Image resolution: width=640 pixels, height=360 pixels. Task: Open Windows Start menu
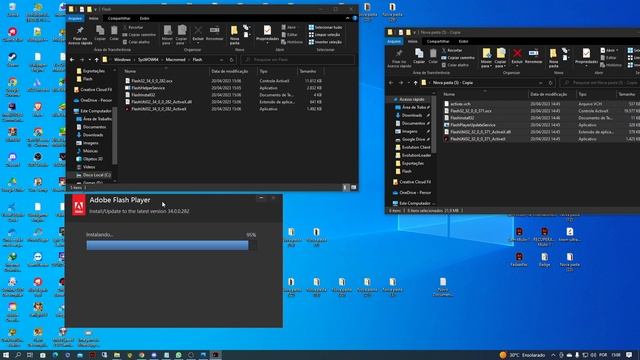6,355
